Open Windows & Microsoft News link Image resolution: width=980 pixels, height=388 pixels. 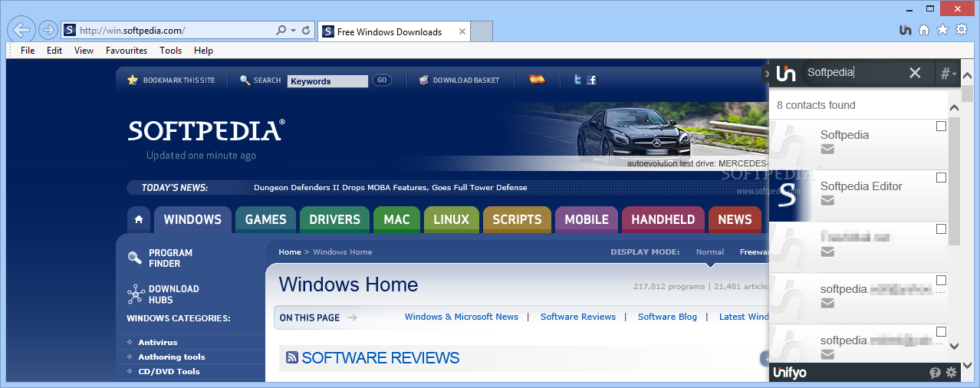pyautogui.click(x=462, y=317)
